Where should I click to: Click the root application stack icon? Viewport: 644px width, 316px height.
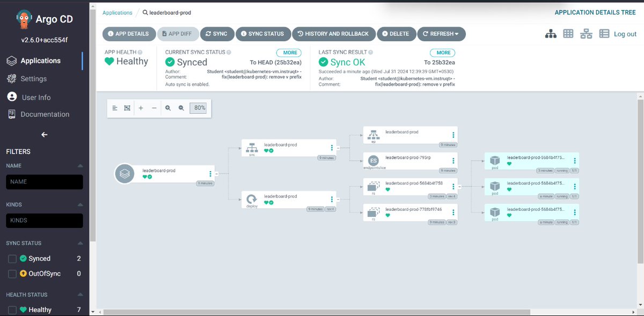pos(125,174)
